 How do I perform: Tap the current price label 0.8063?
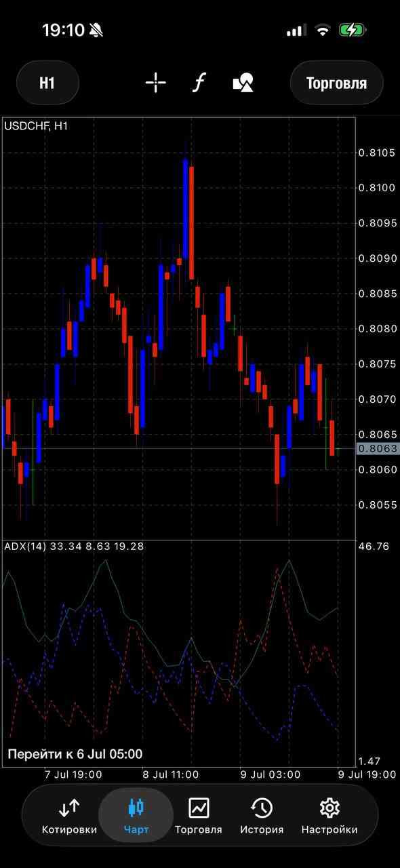pos(378,448)
